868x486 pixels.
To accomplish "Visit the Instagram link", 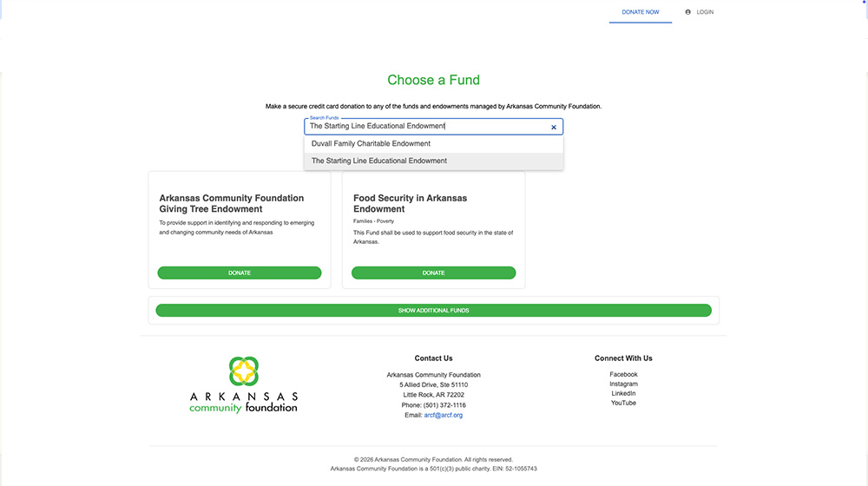I will pyautogui.click(x=623, y=384).
